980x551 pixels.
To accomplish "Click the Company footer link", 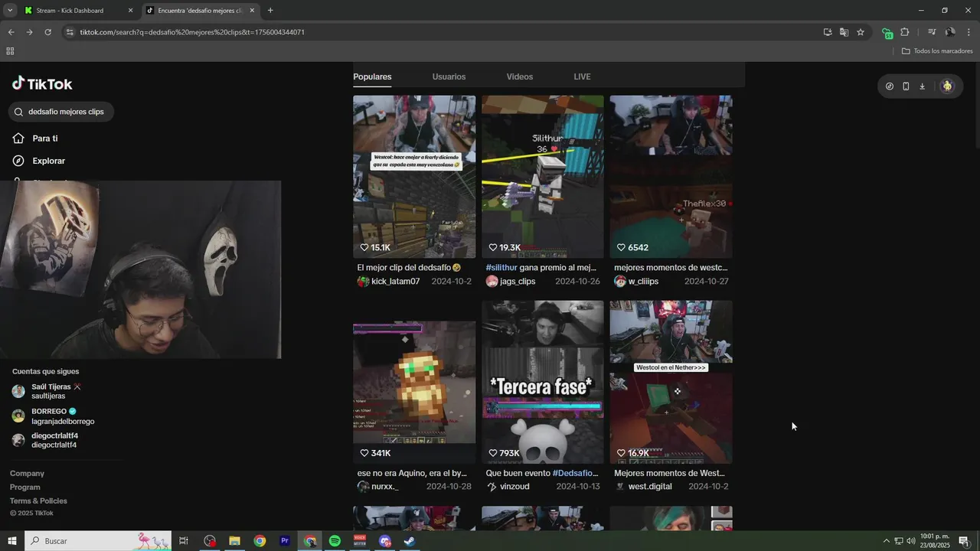I will point(27,474).
